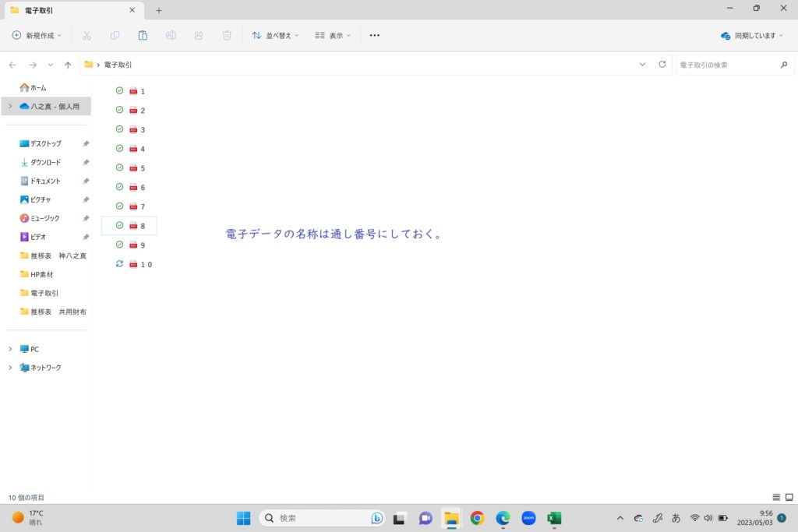Open the 表示 view dropdown
Viewport: 798px width, 532px height.
click(333, 35)
